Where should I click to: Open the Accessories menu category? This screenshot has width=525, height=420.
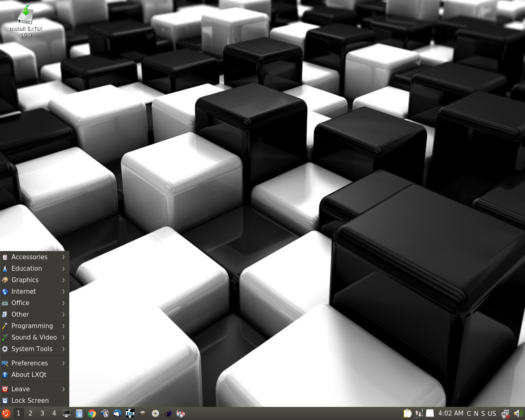34,257
